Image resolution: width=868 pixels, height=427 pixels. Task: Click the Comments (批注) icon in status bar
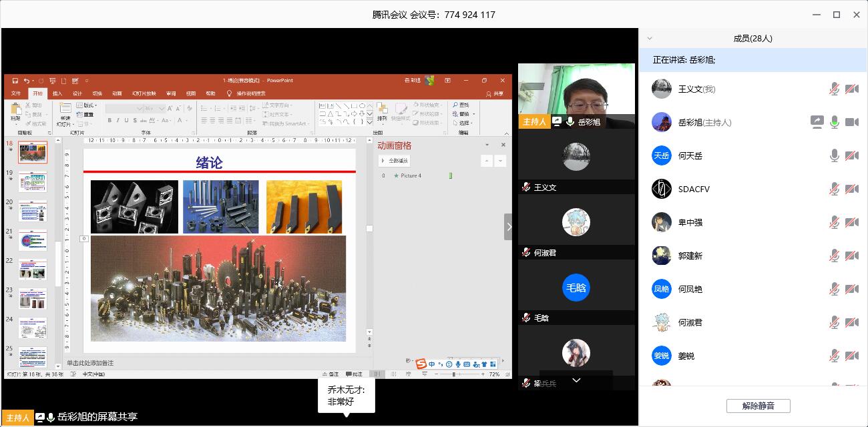(354, 374)
